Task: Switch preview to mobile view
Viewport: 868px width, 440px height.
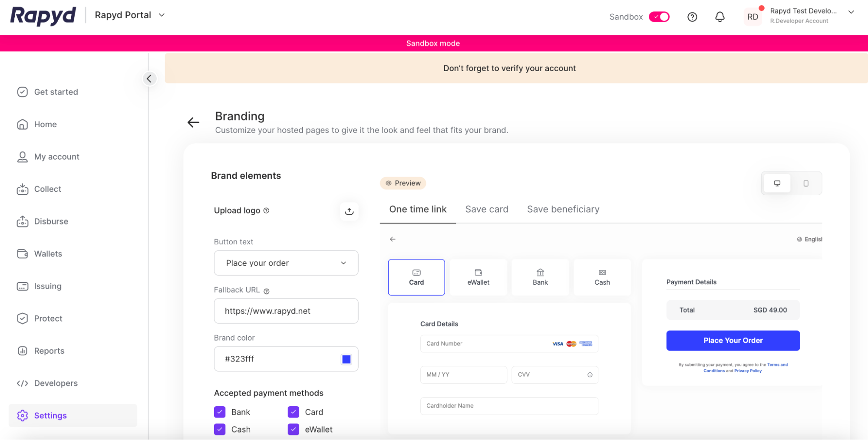Action: coord(806,183)
